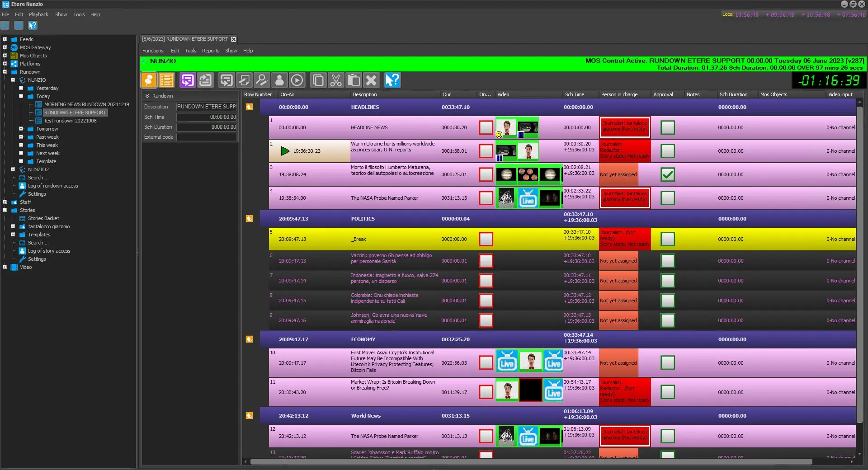Click the magnifier search-and-edit toolbar icon
Screen dimensions: 868x470
[261, 80]
